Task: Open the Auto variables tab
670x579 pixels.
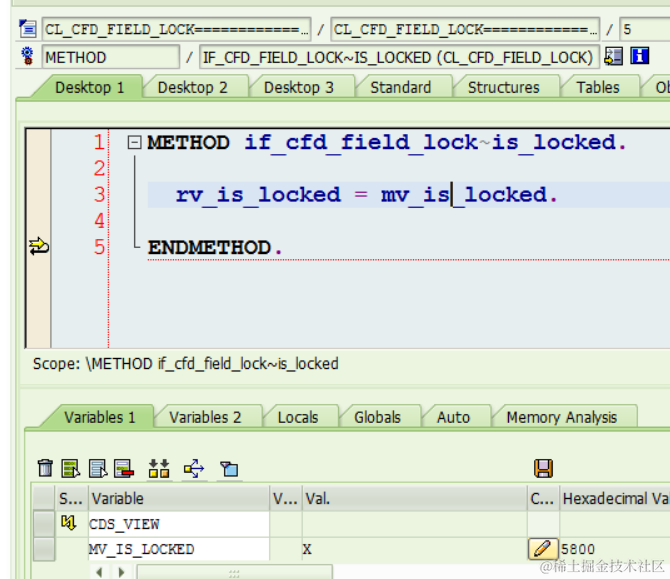Action: point(453,417)
